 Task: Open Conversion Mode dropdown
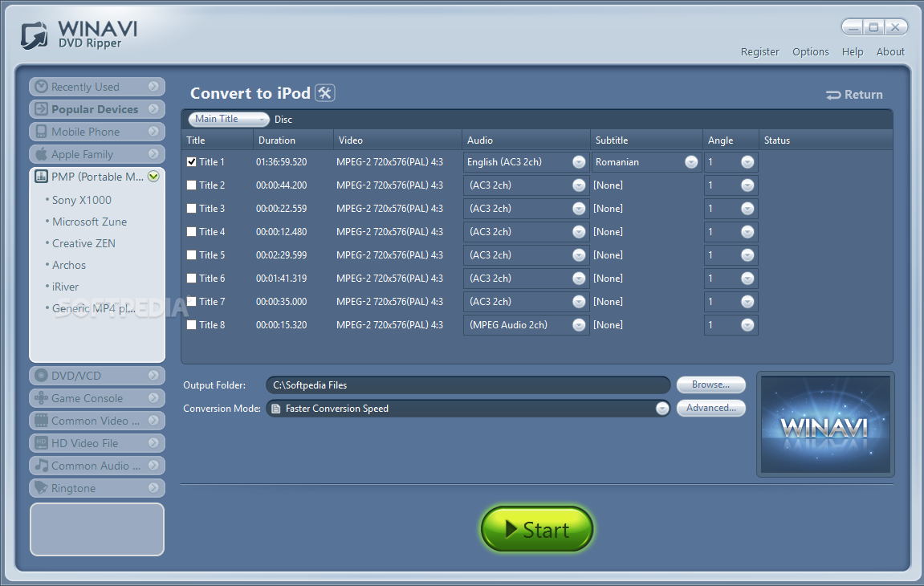point(662,409)
